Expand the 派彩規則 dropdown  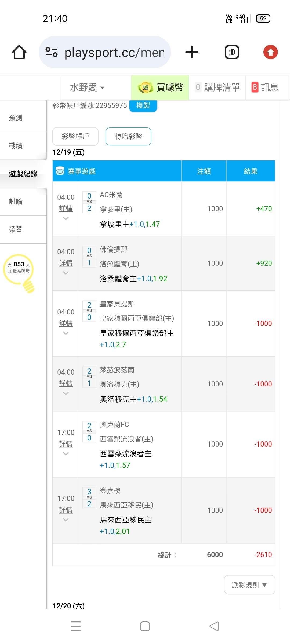249,585
